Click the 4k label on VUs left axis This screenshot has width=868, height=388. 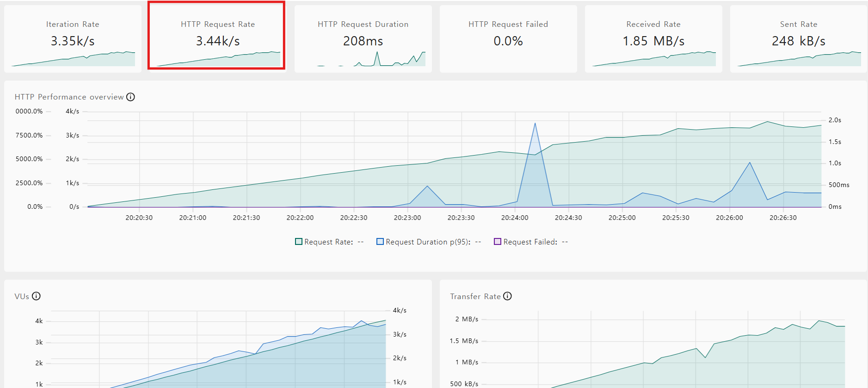(x=39, y=321)
